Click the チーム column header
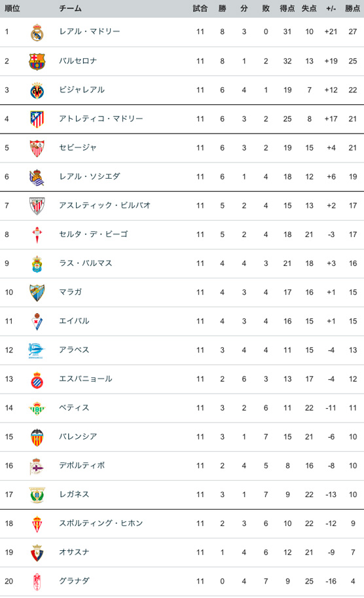The image size is (364, 598). 71,9
